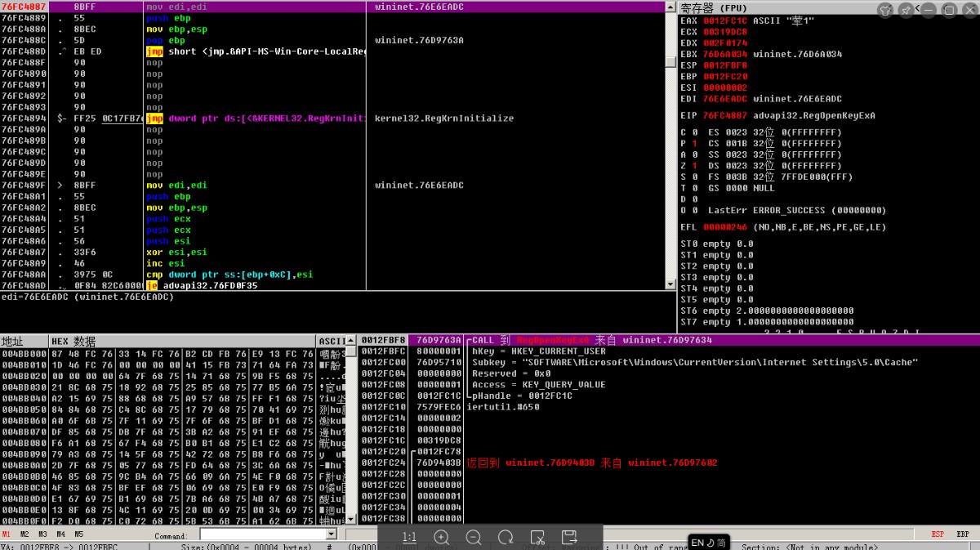980x550 pixels.
Task: Select the EDX register value 002F0174
Action: click(x=725, y=43)
